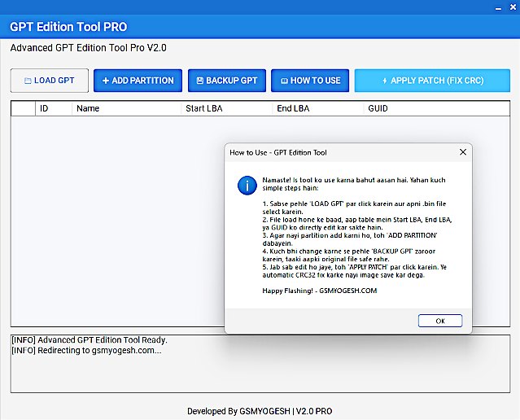Minimize the GPT Edition Tool window
Screen dimensions: 520x420
497,8
